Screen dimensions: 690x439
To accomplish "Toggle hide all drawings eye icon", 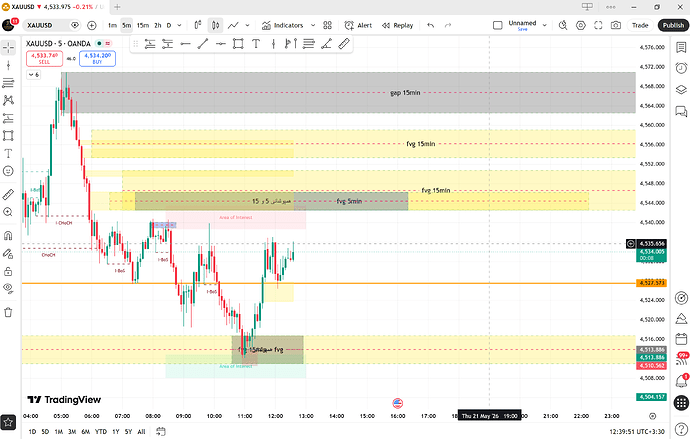I will [8, 288].
